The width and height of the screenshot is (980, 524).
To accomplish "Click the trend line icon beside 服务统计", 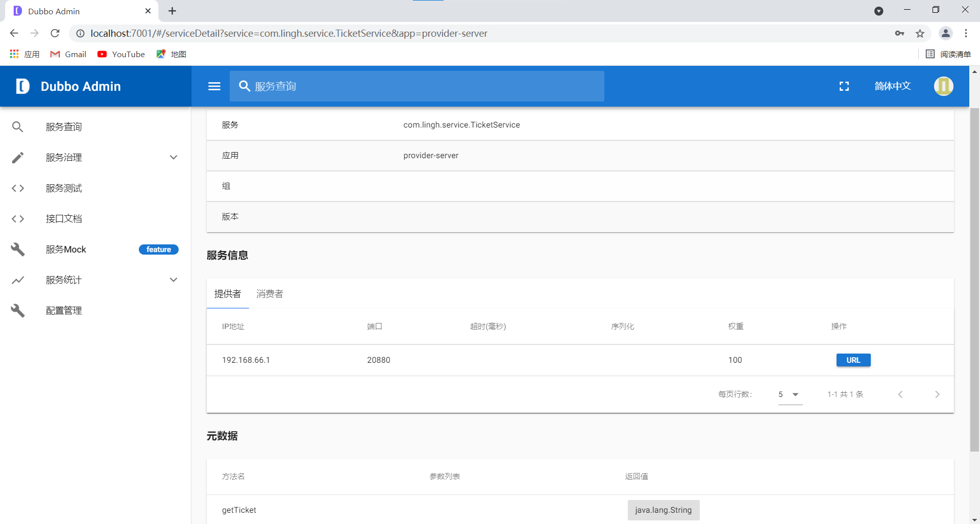I will 18,280.
